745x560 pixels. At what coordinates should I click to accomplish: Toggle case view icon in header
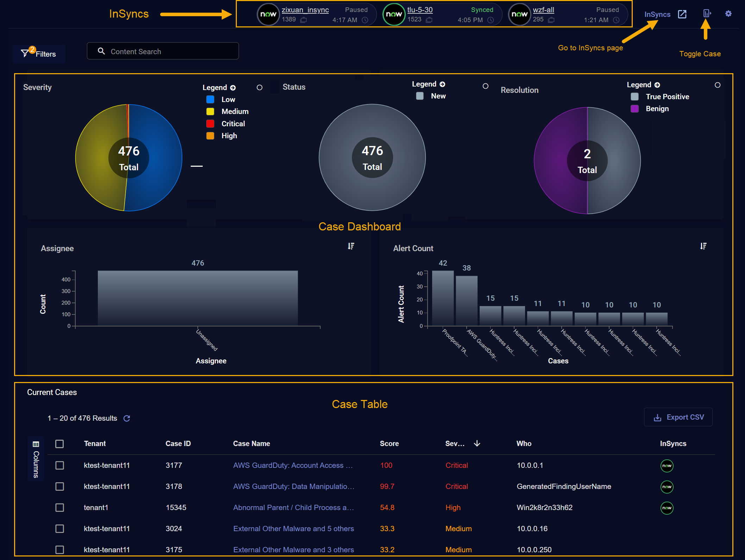click(x=706, y=14)
